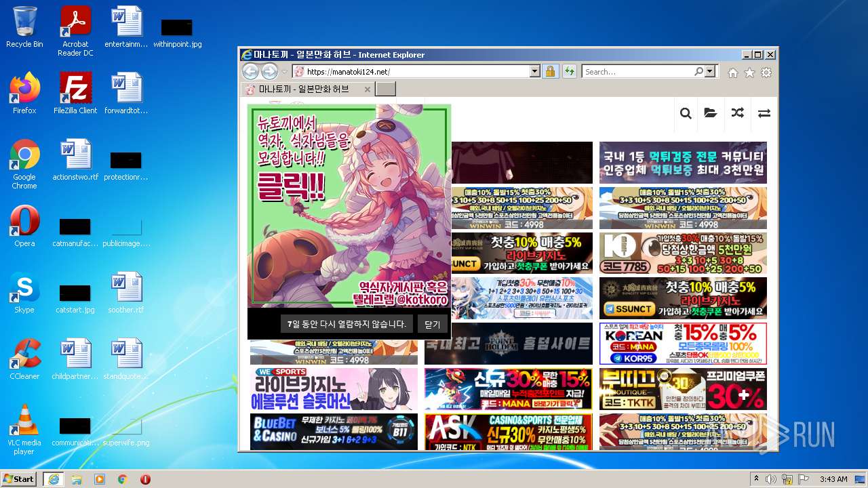The height and width of the screenshot is (488, 868).
Task: Click the Internet Explorer taskbar button
Action: pos(53,479)
